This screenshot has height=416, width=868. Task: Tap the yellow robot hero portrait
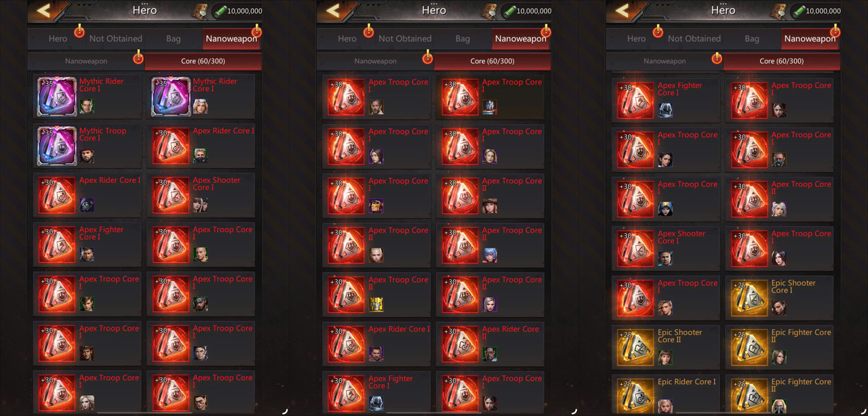point(376,304)
